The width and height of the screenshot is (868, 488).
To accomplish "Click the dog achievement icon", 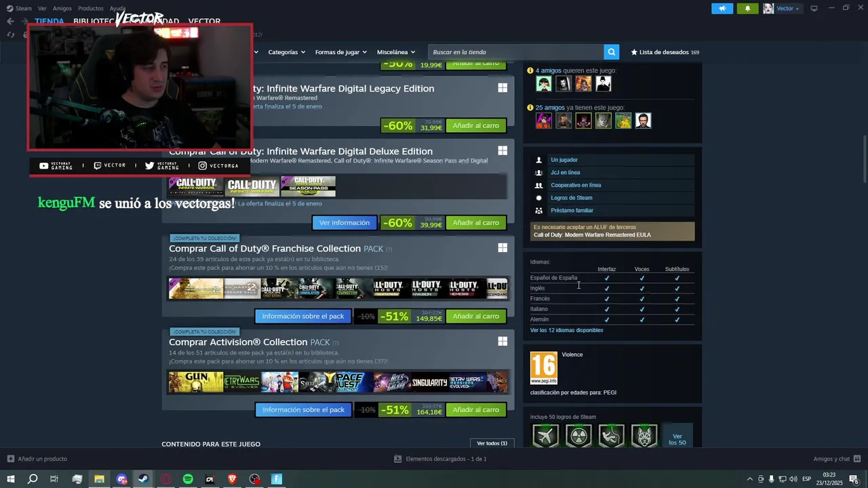I will (x=644, y=436).
